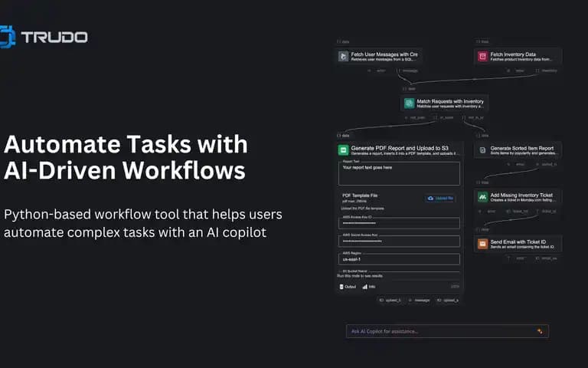Select the Fetch User Messages node icon
Screen dimensions: 588x368
click(x=343, y=56)
